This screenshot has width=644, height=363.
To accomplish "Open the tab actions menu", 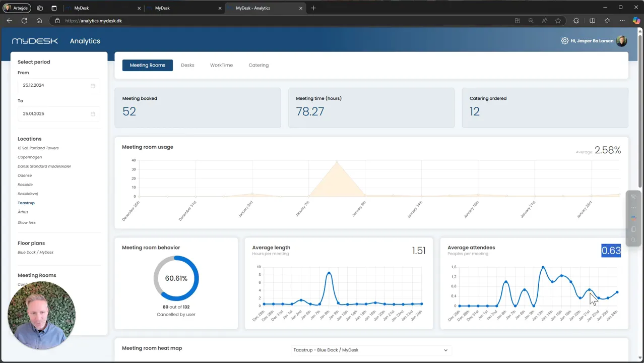I will point(54,8).
